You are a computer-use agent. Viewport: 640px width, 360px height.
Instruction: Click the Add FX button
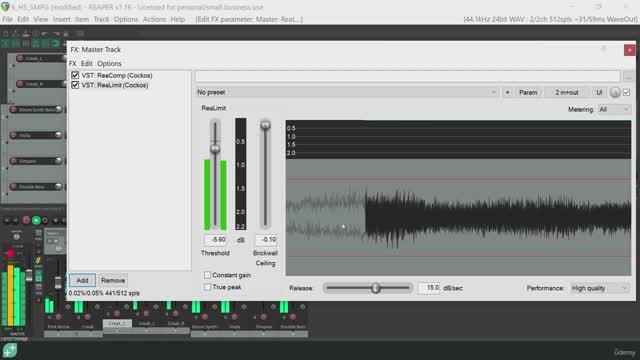click(82, 280)
